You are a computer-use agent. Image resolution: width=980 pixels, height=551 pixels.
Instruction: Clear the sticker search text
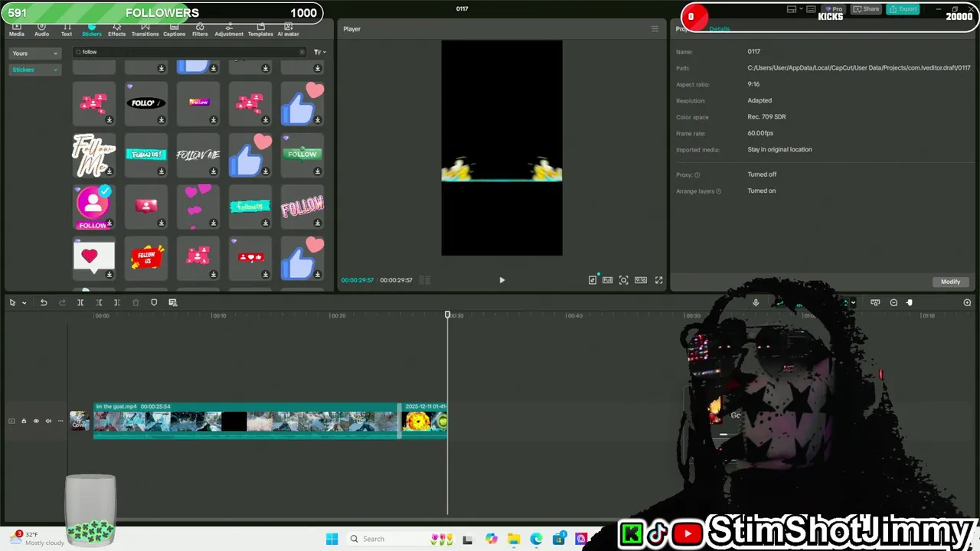[302, 52]
